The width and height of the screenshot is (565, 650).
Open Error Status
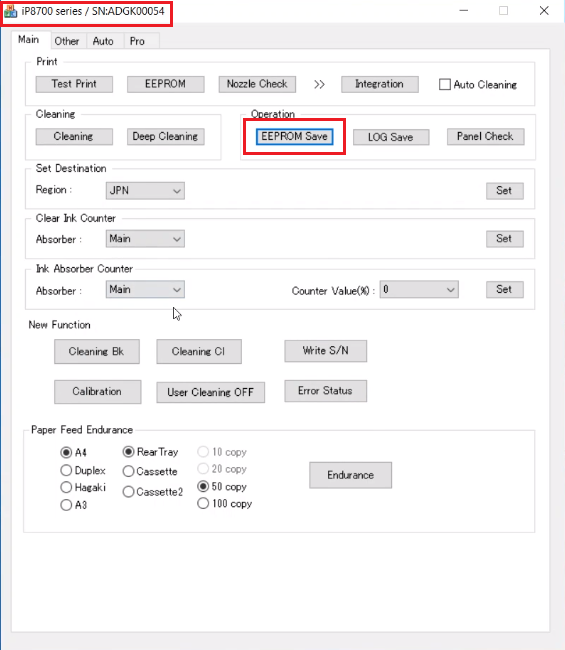tap(325, 391)
